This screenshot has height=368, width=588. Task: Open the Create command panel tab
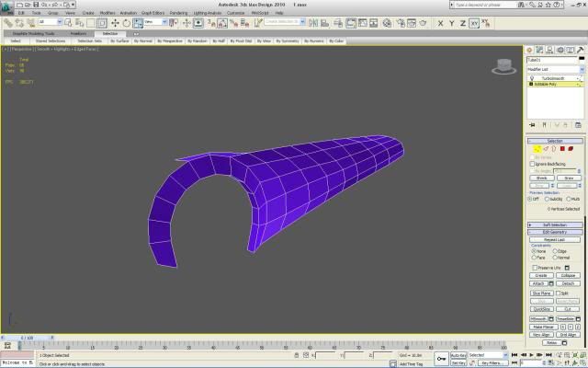(529, 50)
